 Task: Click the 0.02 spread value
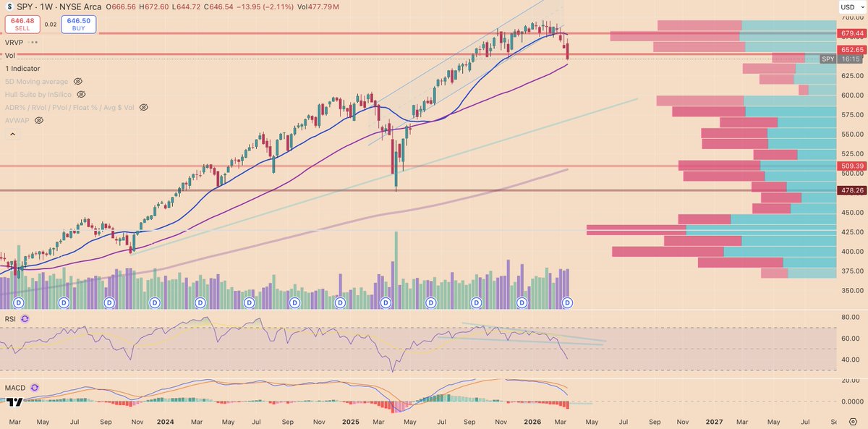click(x=50, y=25)
